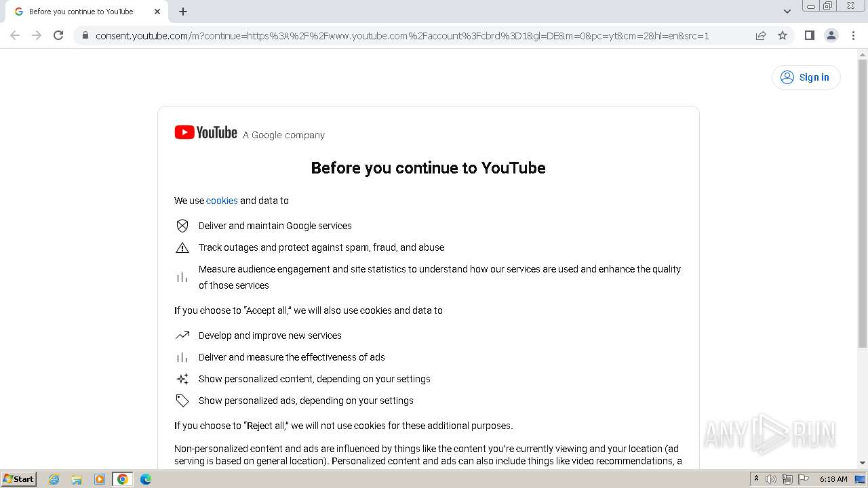
Task: Click the page scrollbar down arrow
Action: point(862,463)
